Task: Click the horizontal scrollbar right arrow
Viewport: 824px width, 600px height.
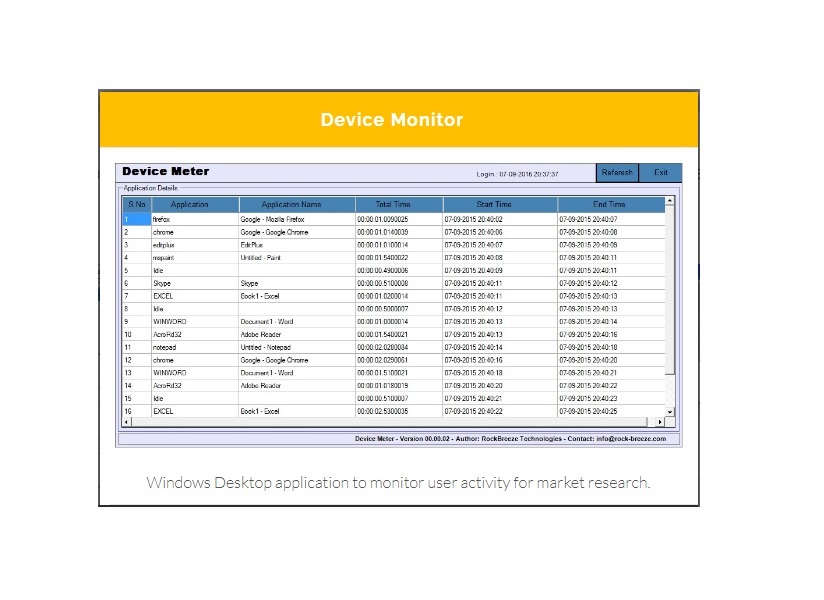Action: click(660, 422)
